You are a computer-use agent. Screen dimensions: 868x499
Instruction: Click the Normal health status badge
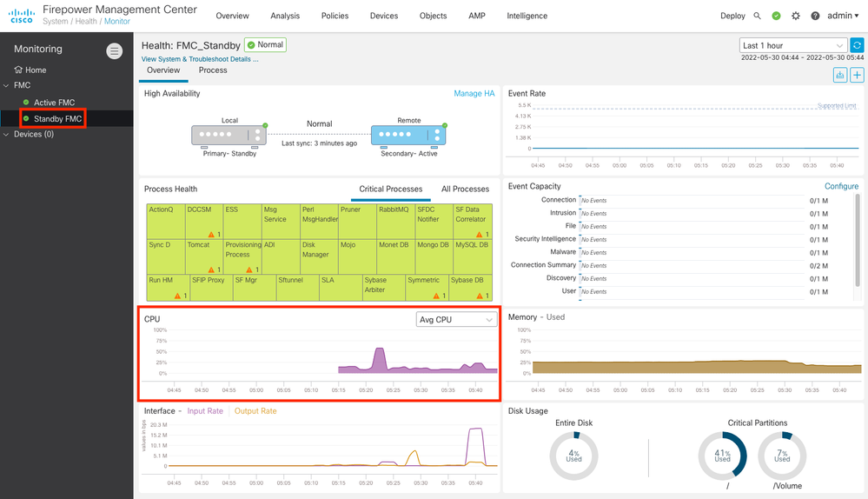tap(266, 45)
